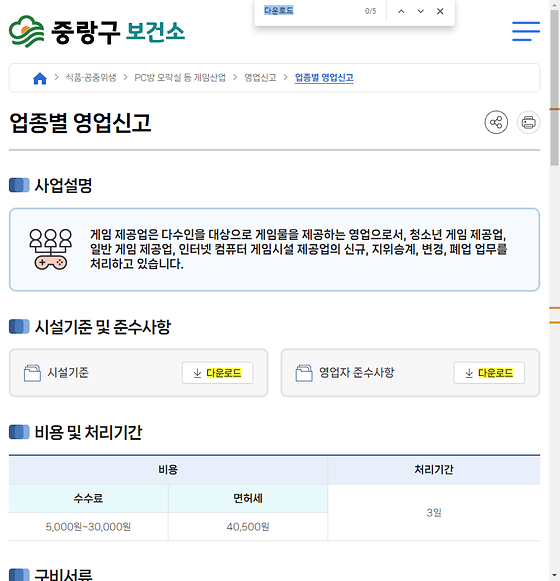Open 업종별 영업신고 breadcrumb link
The image size is (560, 581).
[324, 78]
